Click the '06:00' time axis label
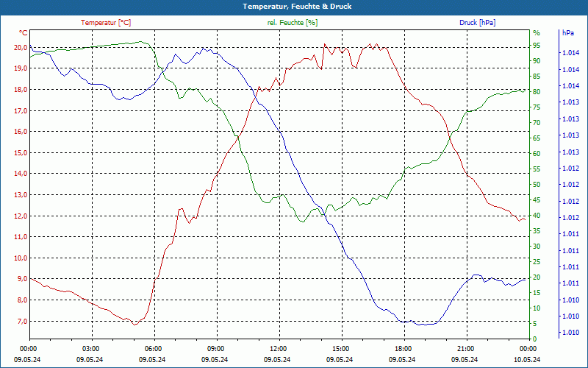The width and height of the screenshot is (588, 368). [154, 349]
